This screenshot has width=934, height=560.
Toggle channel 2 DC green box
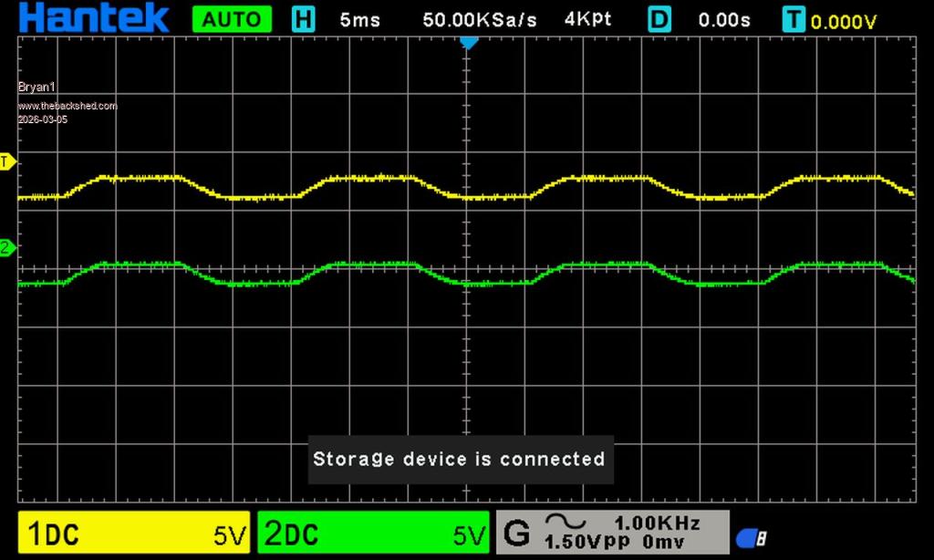click(373, 534)
